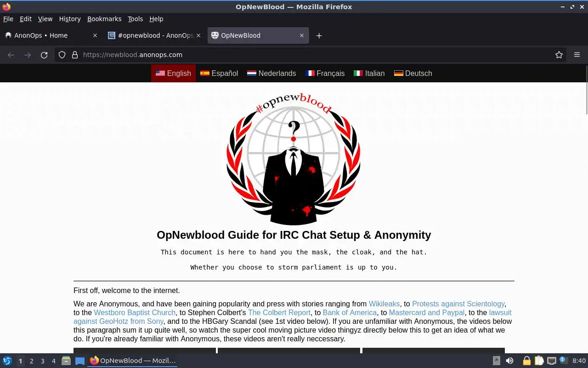588x368 pixels.
Task: Switch to #opnewblood - AnonOps tab
Action: [x=155, y=35]
